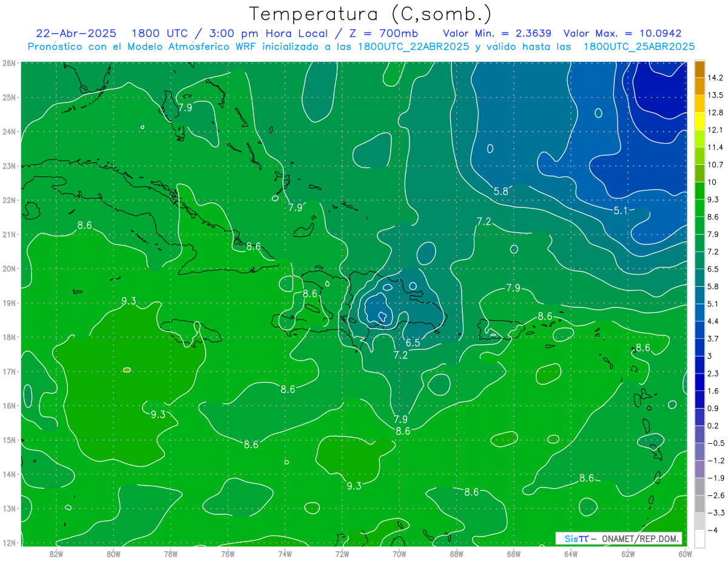Click the "60W" longitude axis label
728x562 pixels.
tap(685, 553)
